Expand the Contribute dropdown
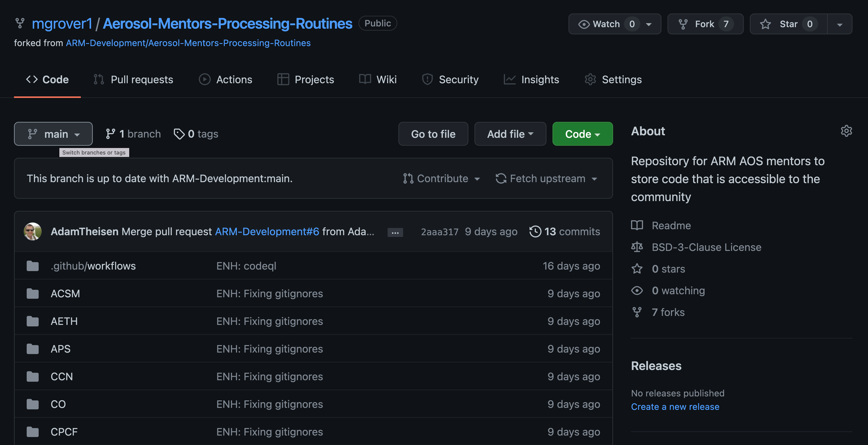 click(x=441, y=178)
